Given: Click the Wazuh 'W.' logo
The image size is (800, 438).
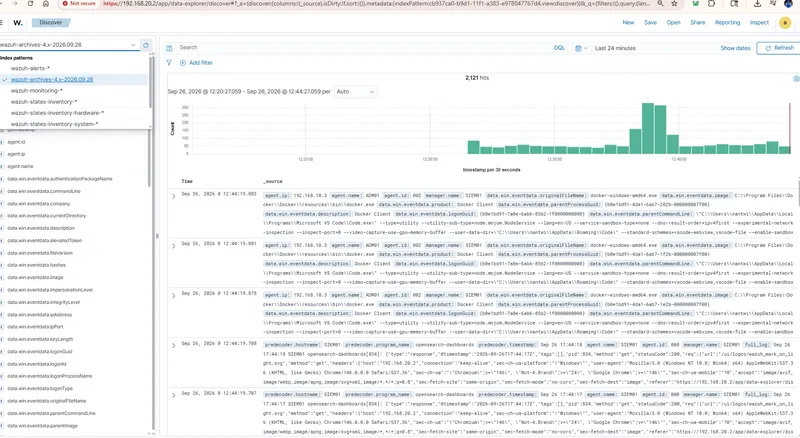Looking at the screenshot, I should pyautogui.click(x=18, y=23).
